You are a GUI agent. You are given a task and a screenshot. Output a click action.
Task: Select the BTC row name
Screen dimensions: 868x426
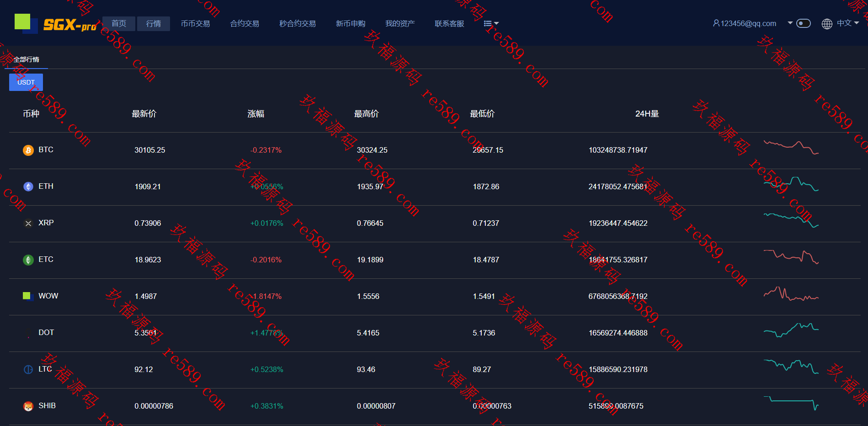[46, 150]
